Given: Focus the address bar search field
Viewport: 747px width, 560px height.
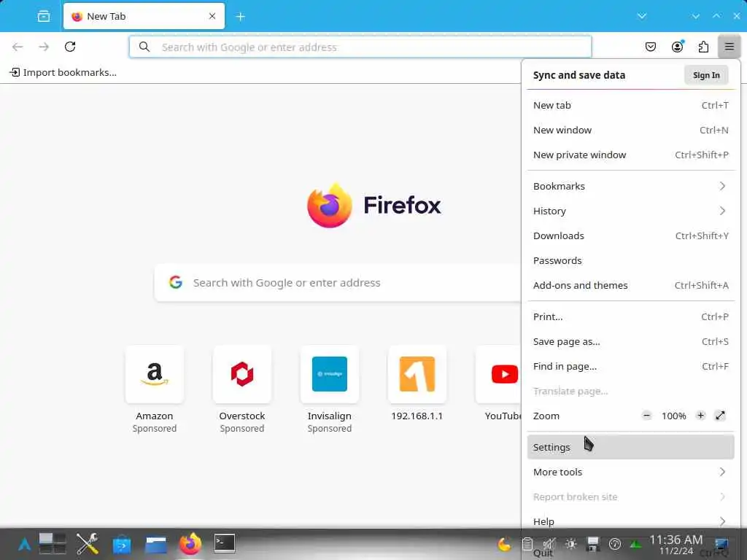Looking at the screenshot, I should pos(360,47).
